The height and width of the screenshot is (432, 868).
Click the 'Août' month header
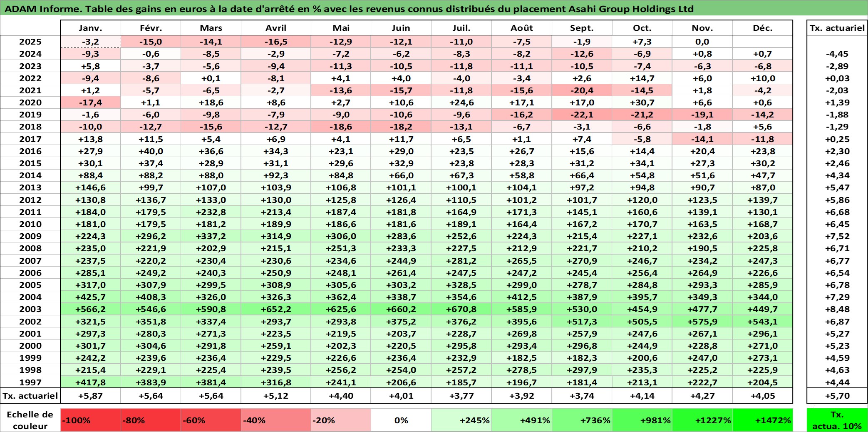click(x=522, y=28)
